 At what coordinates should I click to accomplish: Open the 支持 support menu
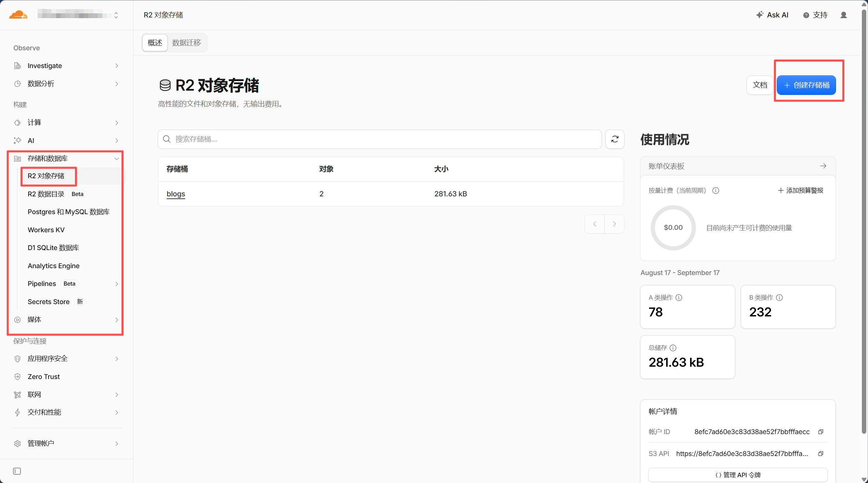click(x=815, y=15)
